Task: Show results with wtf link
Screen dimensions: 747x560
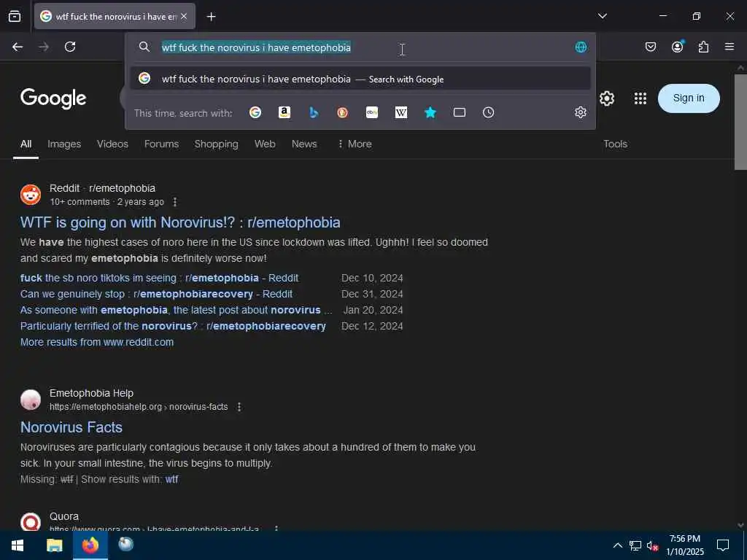Action: [x=171, y=479]
